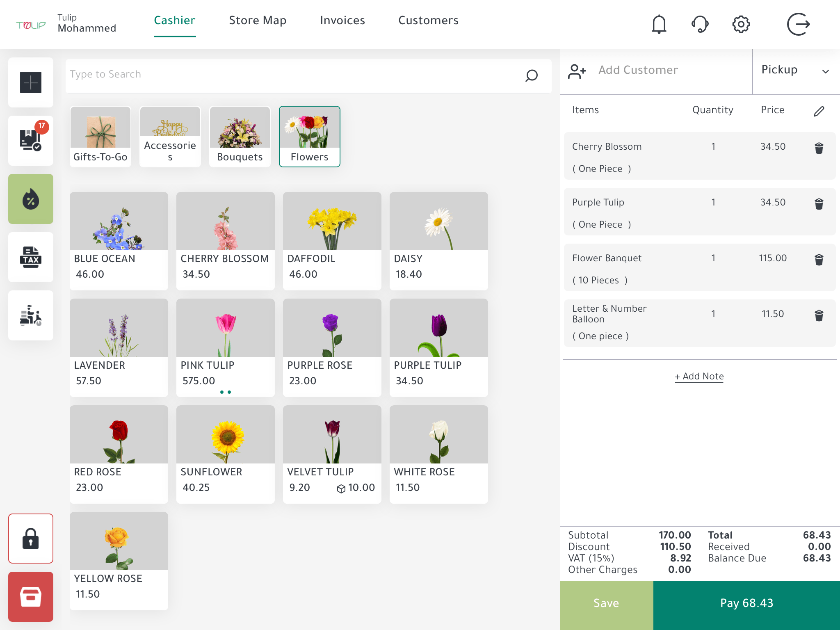The width and height of the screenshot is (840, 630).
Task: View pending orders via the badge icon
Action: tap(30, 140)
